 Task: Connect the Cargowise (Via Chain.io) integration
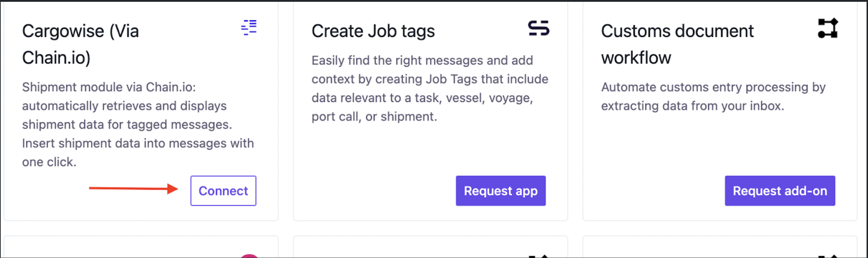pos(223,191)
